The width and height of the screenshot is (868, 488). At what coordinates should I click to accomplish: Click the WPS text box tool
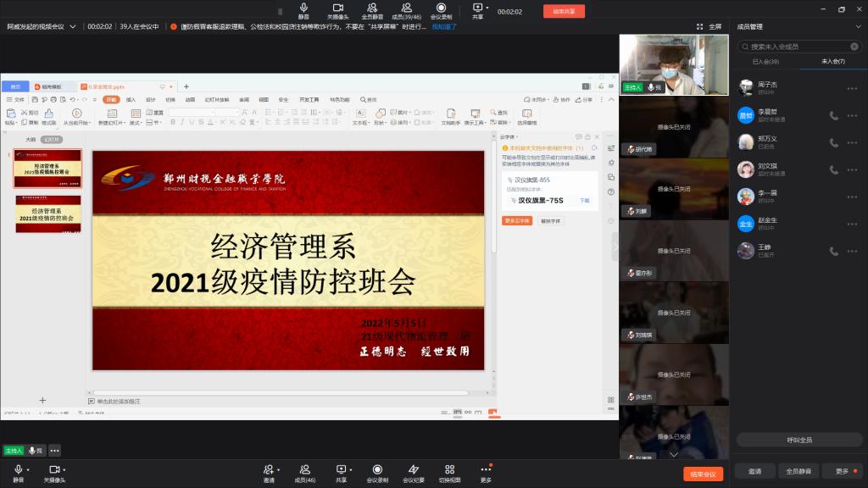tap(359, 117)
